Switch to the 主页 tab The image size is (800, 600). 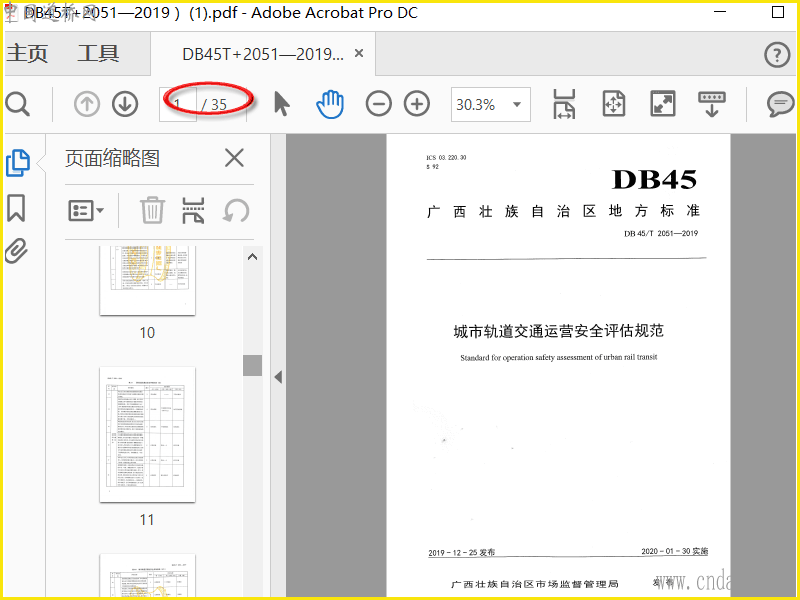[27, 54]
